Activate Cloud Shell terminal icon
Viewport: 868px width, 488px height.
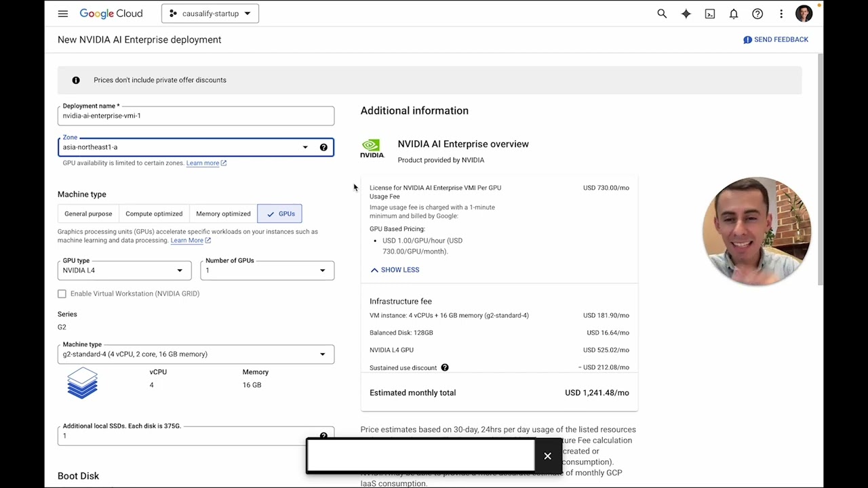[710, 14]
